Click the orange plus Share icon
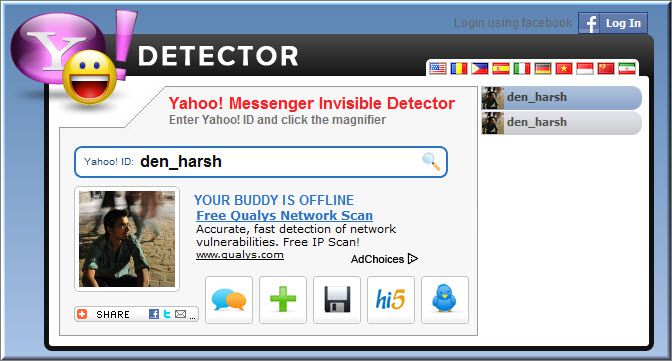The image size is (672, 361). 82,314
